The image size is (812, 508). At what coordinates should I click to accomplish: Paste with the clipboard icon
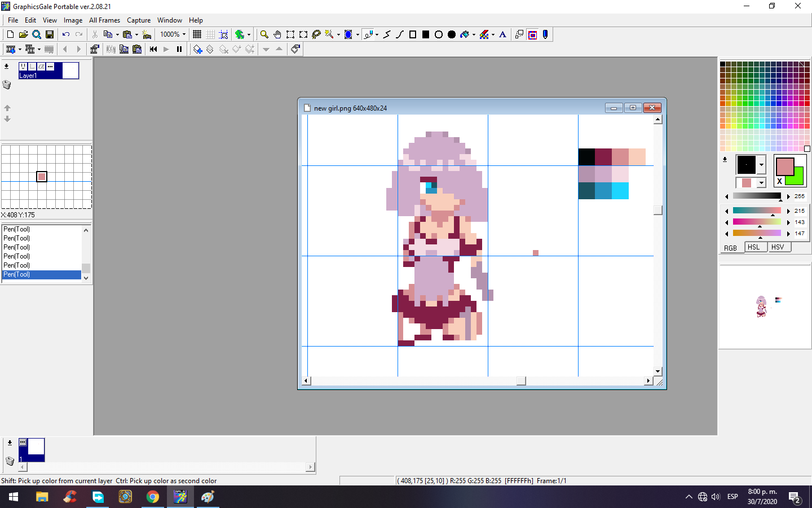(x=127, y=34)
